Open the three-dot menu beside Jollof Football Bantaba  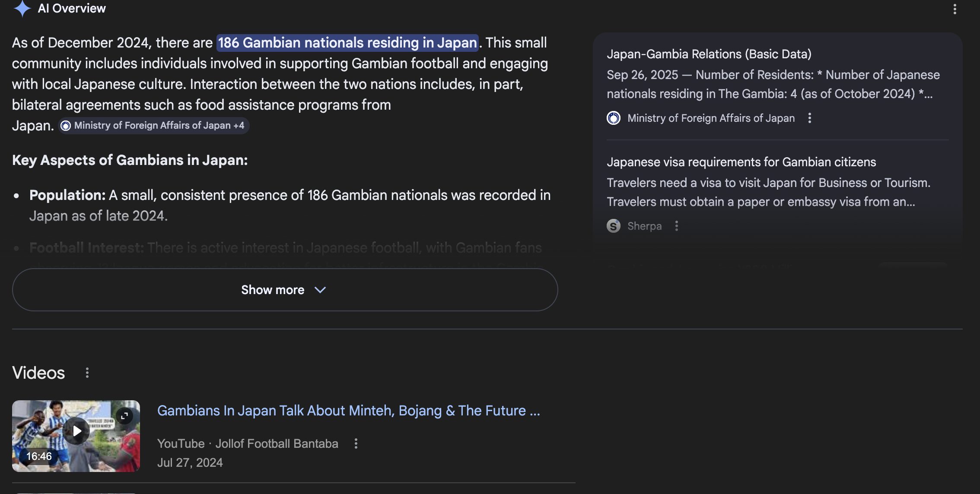(356, 443)
